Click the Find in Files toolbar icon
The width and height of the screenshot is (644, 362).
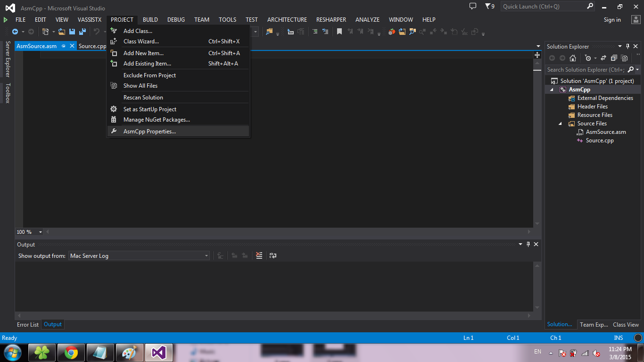[269, 32]
